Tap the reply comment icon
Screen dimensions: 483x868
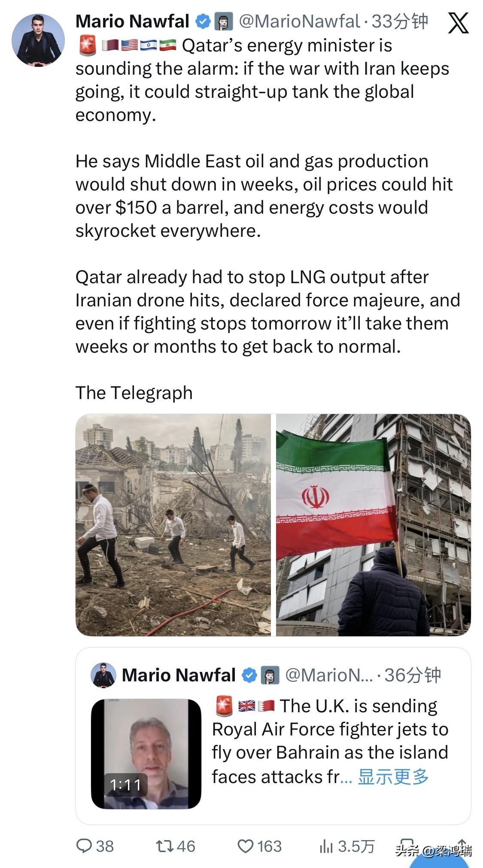(x=84, y=846)
